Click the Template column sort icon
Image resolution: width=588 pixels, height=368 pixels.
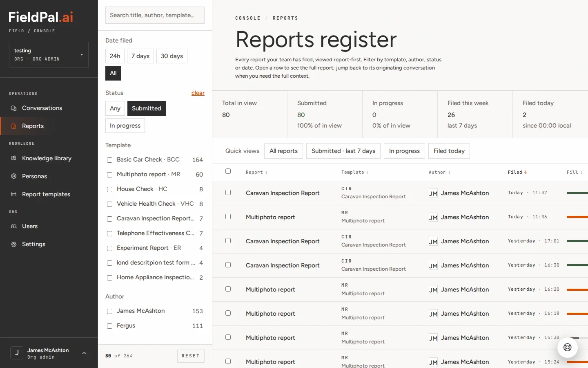(367, 173)
